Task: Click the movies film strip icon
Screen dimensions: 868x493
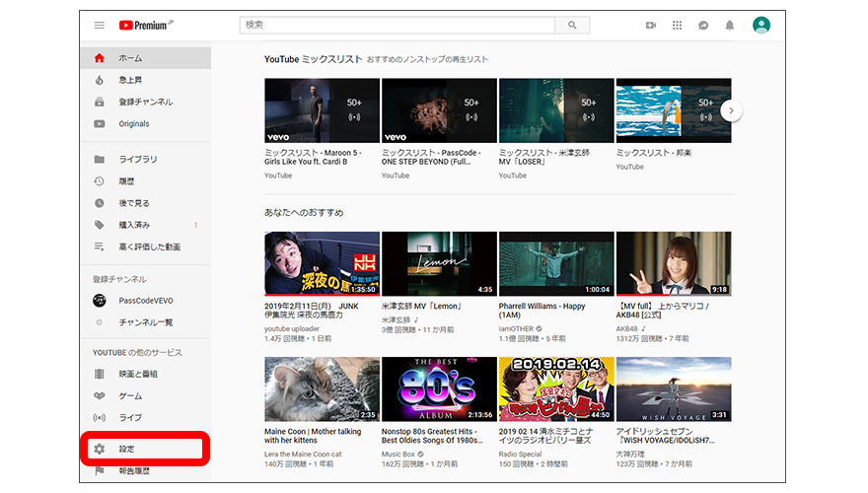Action: [99, 374]
